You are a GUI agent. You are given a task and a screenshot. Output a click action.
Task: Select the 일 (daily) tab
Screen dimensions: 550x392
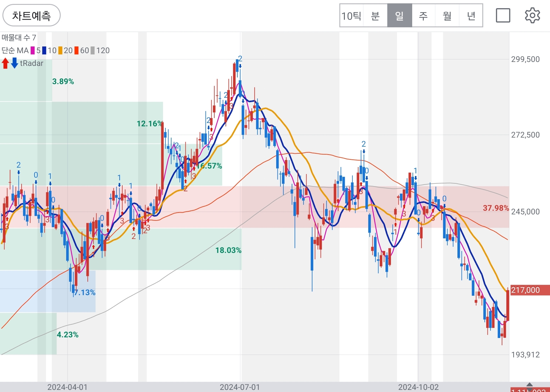click(399, 16)
